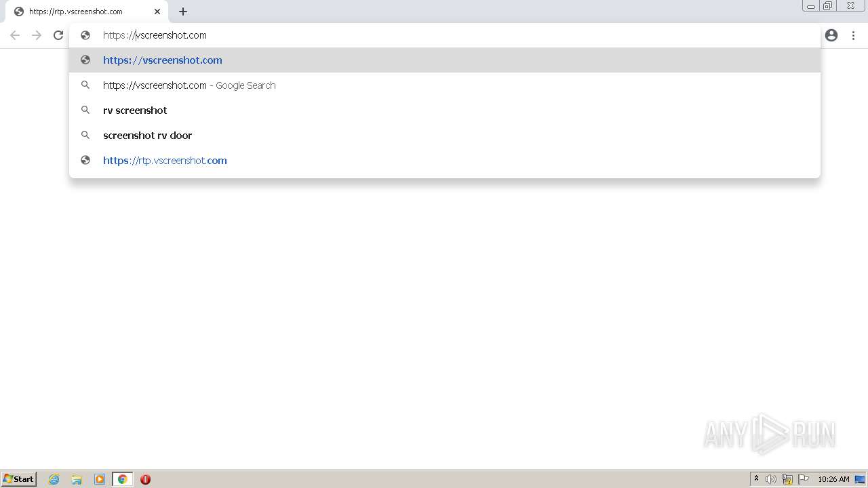Open File Explorer folder on taskbar
Viewport: 868px width, 488px height.
[x=77, y=479]
